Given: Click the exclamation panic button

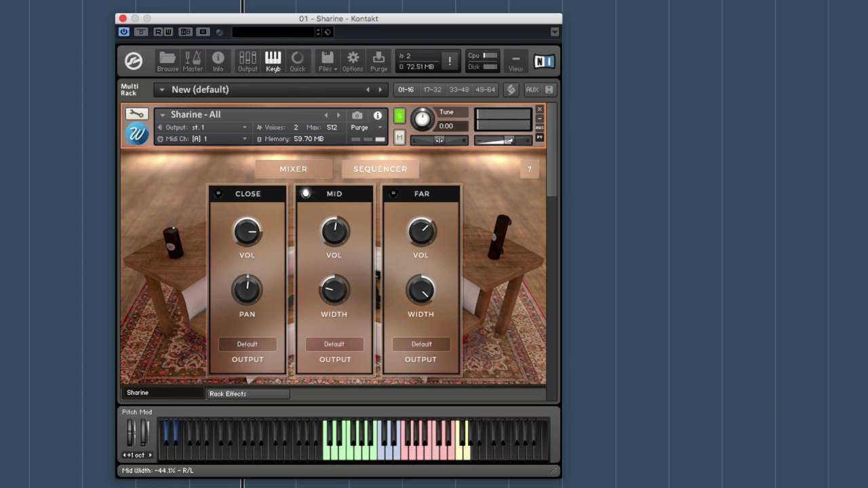Looking at the screenshot, I should (x=449, y=61).
